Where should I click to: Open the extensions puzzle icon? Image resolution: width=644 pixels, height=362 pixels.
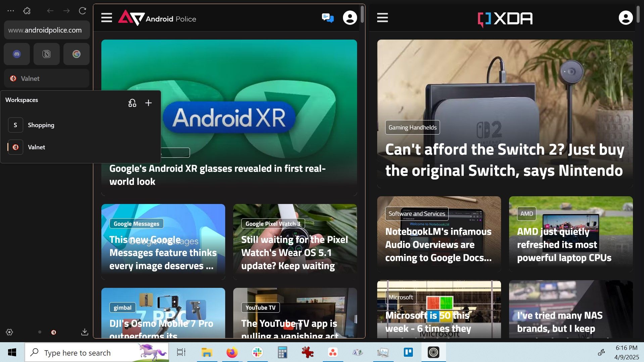tap(27, 11)
